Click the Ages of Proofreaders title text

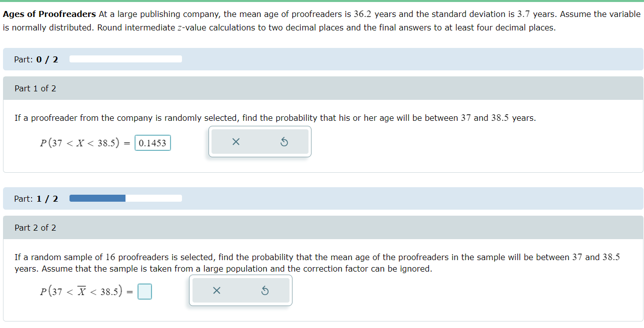pyautogui.click(x=47, y=14)
